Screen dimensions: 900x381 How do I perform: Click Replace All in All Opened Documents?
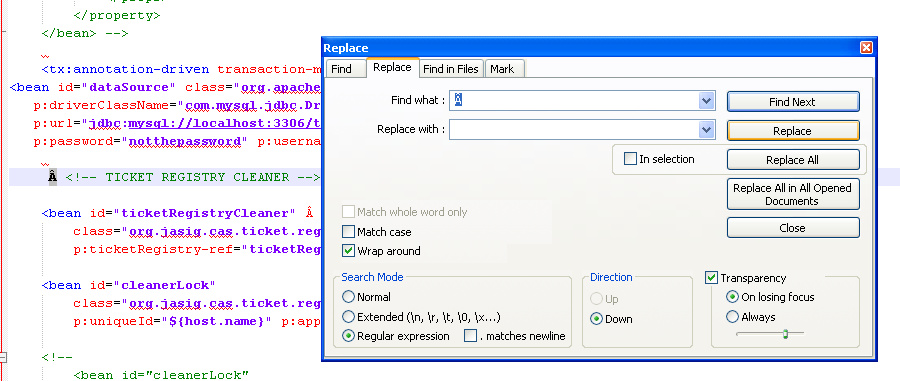coord(793,195)
